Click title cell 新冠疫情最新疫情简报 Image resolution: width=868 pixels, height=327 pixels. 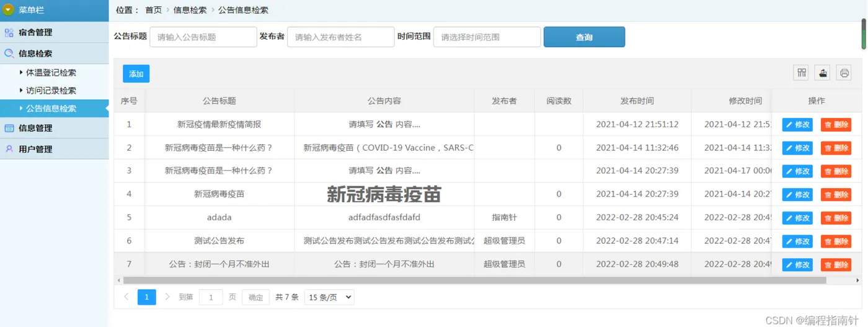tap(219, 124)
